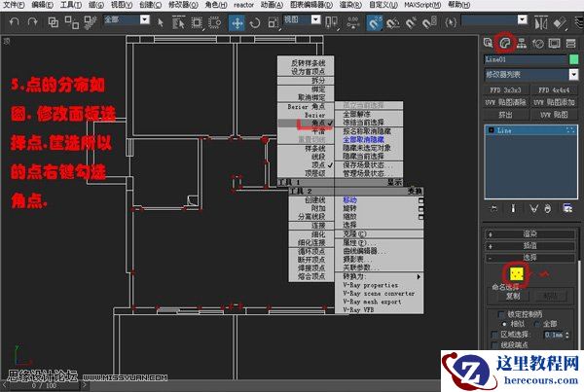Screen dimensions: 584x392
Task: Open the Display command panel tab
Action: tap(554, 44)
